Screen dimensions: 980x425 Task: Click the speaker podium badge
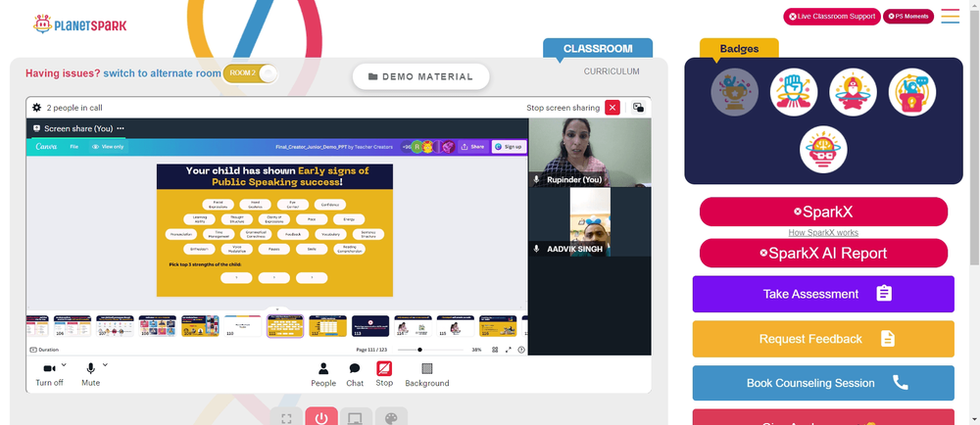click(x=911, y=92)
